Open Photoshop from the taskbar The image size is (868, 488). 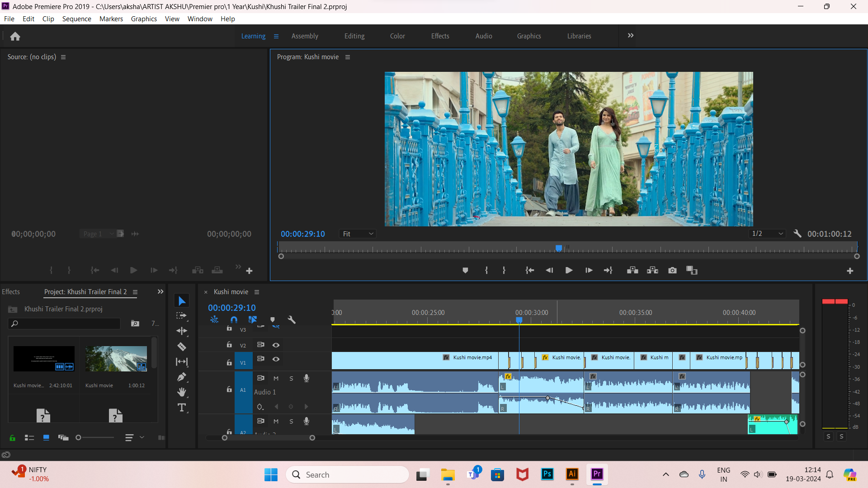547,474
